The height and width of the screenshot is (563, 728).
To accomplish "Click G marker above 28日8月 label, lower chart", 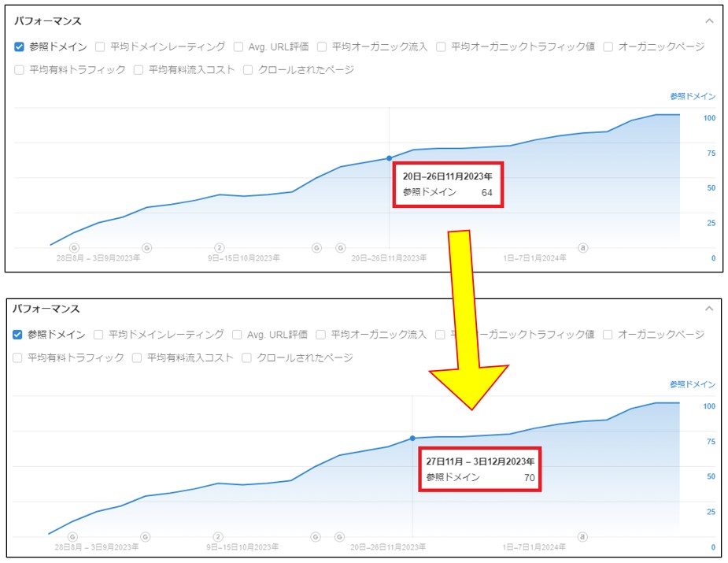I will [73, 537].
